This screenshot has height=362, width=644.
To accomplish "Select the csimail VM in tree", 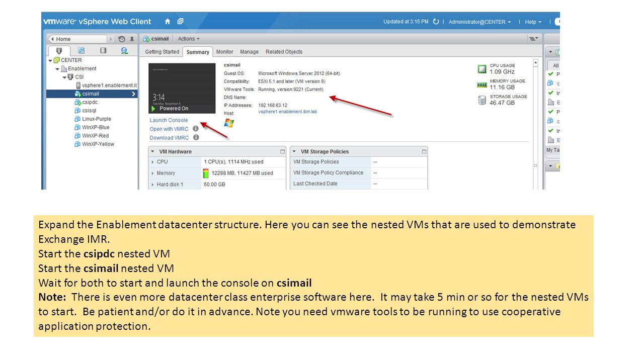I will 92,94.
